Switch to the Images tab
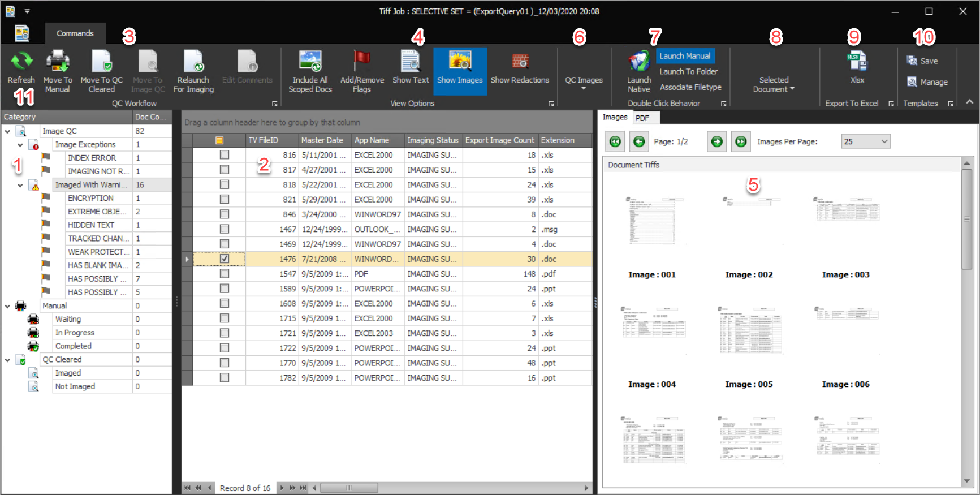 click(615, 117)
